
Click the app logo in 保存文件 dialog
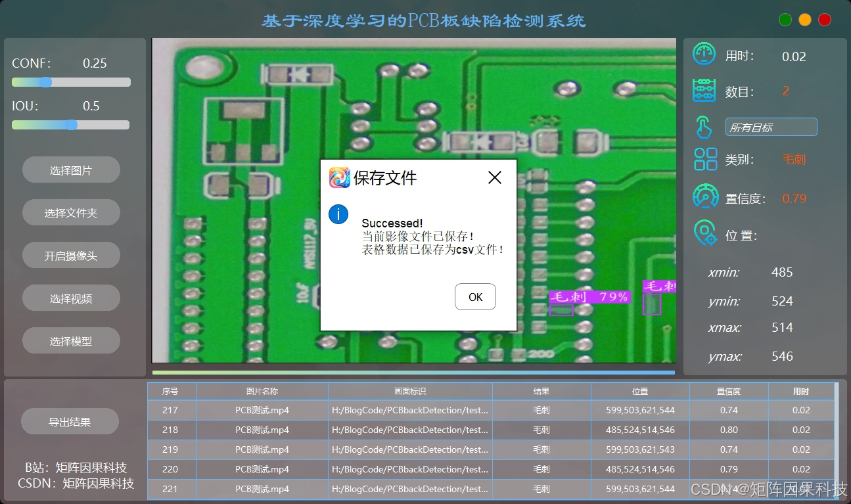pyautogui.click(x=339, y=177)
